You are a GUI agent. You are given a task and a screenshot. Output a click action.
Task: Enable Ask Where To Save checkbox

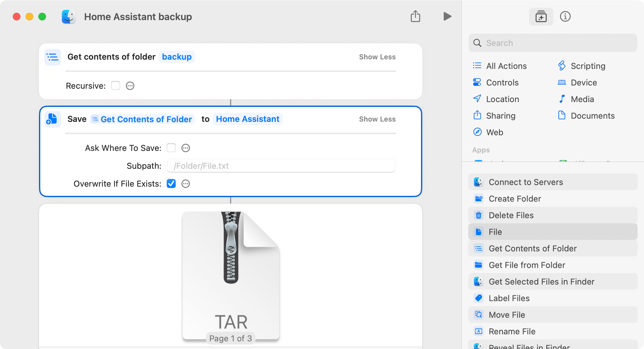coord(171,148)
